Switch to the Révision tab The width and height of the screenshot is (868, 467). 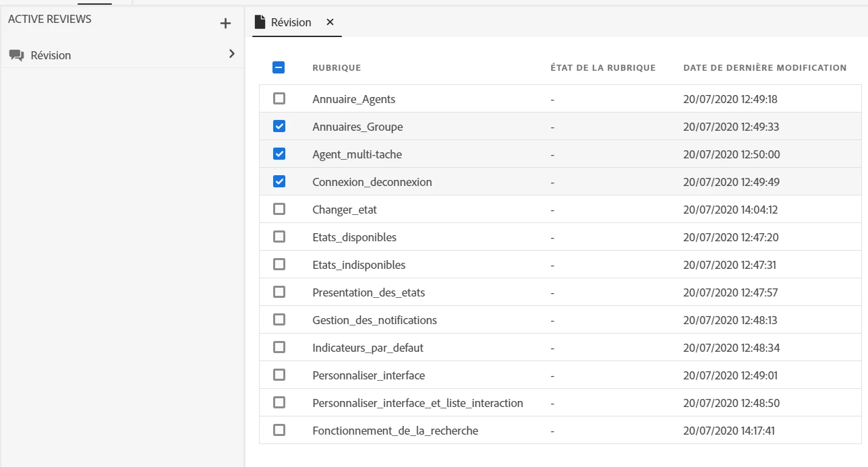pos(291,22)
